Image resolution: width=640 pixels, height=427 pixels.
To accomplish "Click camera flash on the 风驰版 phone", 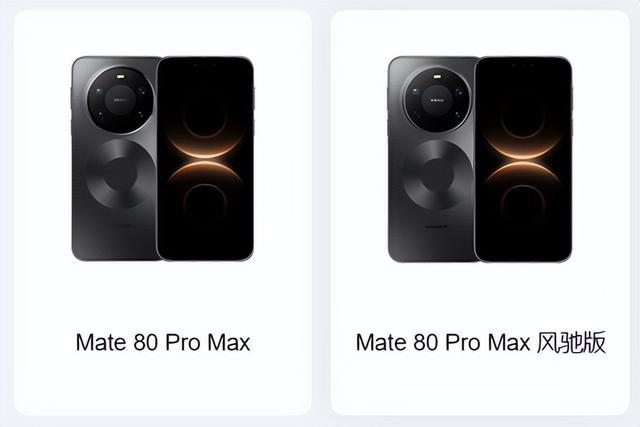I will pyautogui.click(x=437, y=76).
